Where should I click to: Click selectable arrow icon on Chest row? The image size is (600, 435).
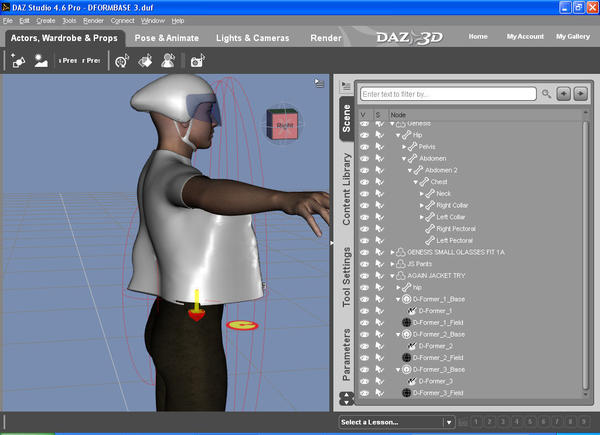(379, 182)
